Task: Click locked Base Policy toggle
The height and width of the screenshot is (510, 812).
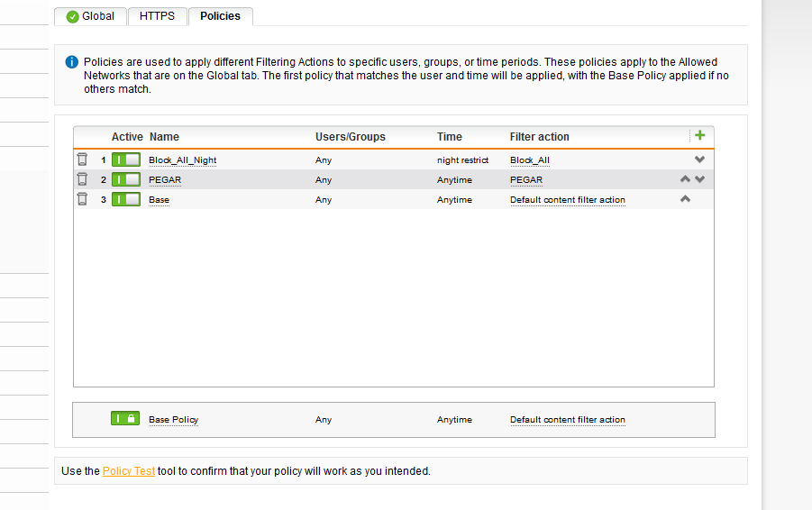Action: (x=124, y=418)
